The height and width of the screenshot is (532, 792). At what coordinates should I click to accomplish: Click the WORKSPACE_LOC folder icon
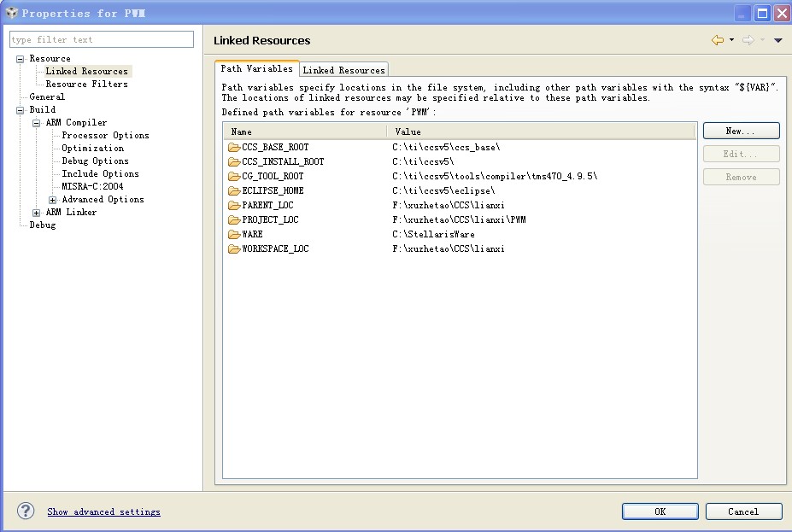234,248
